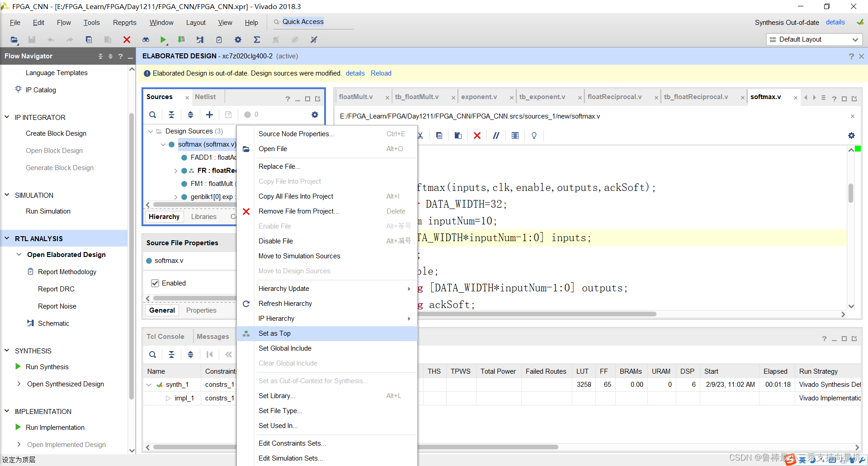Click the red X delete icon in editor toolbar
Screen dimensions: 868x466
477,136
